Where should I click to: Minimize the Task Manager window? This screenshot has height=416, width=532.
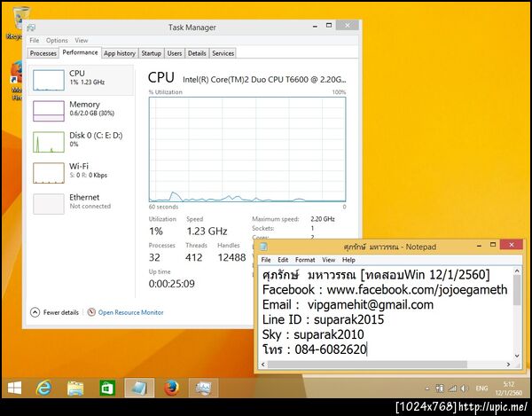coord(315,26)
